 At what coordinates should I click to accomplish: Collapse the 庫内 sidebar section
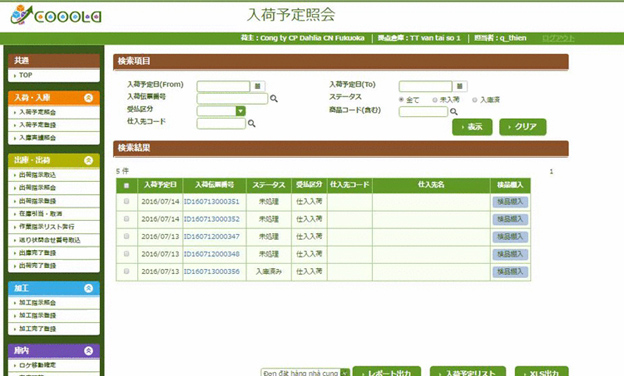pyautogui.click(x=88, y=351)
